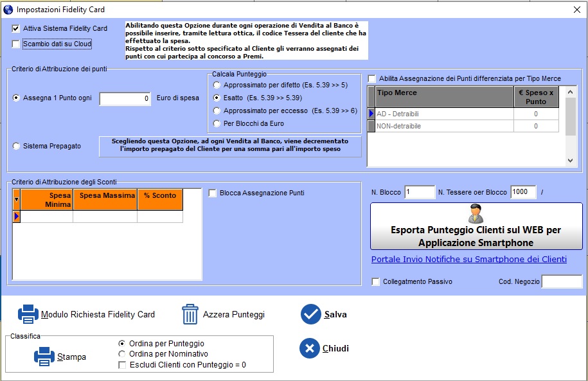Select Ordina per Nominativo radio button
This screenshot has width=588, height=381.
[x=121, y=354]
